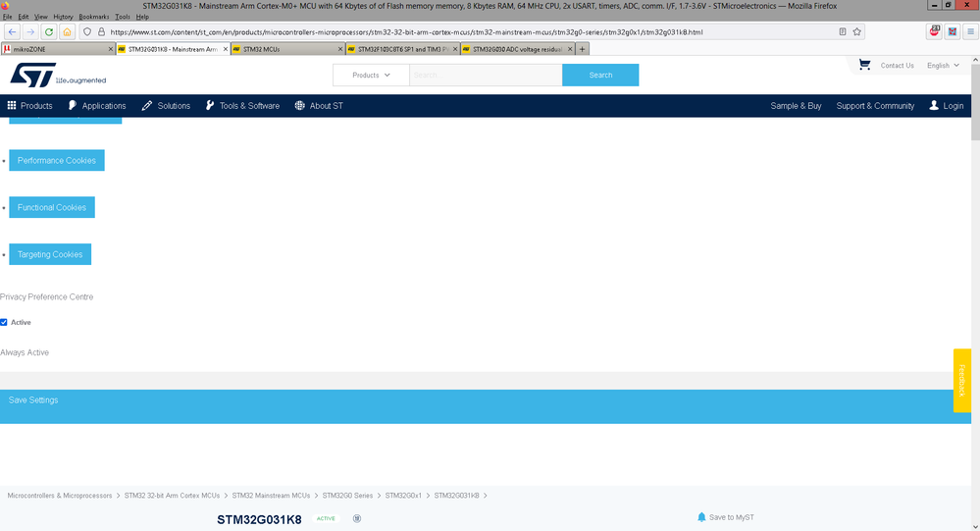Viewport: 980px width, 531px height.
Task: Click the Save to MyST bell icon
Action: click(701, 517)
